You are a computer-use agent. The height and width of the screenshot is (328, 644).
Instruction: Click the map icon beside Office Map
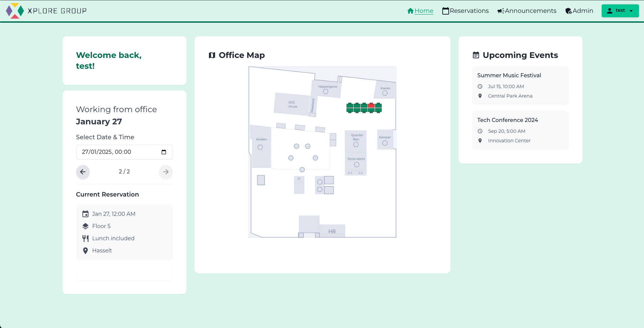click(212, 55)
